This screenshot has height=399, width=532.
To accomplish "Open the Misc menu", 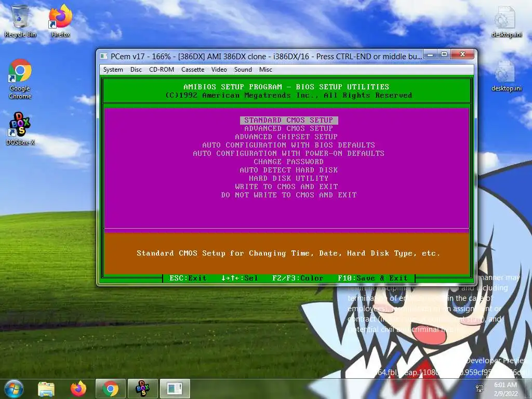I will (265, 70).
